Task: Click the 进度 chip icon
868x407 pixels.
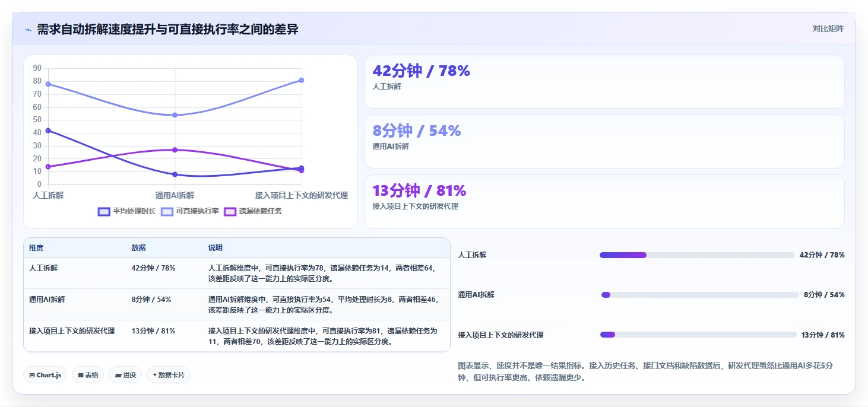Action: (118, 375)
